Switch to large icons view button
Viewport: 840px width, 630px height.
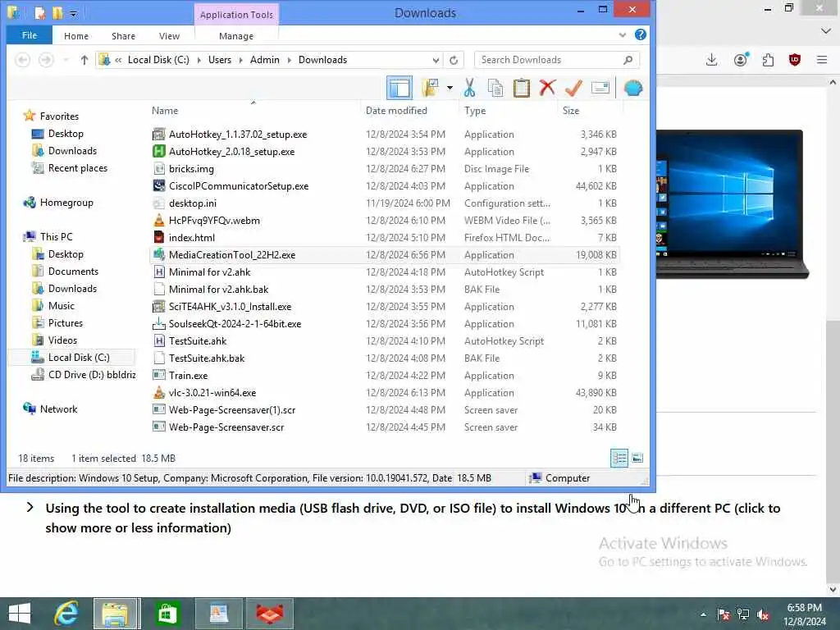point(637,458)
